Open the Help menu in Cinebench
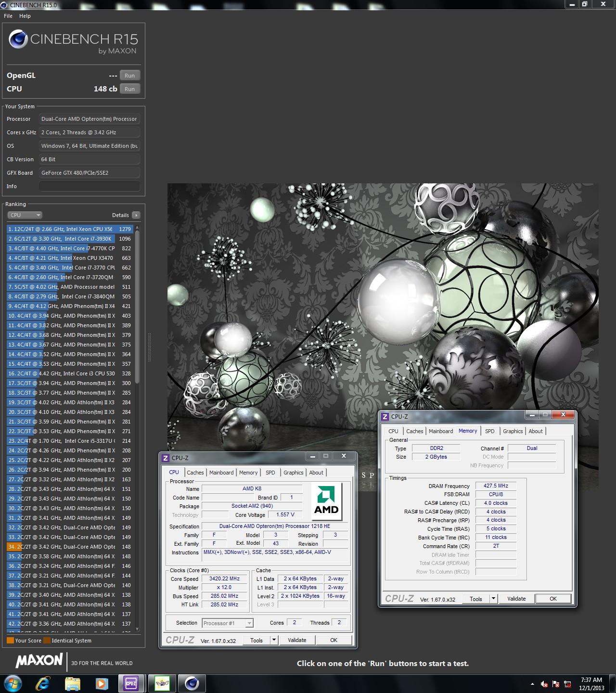 (25, 16)
